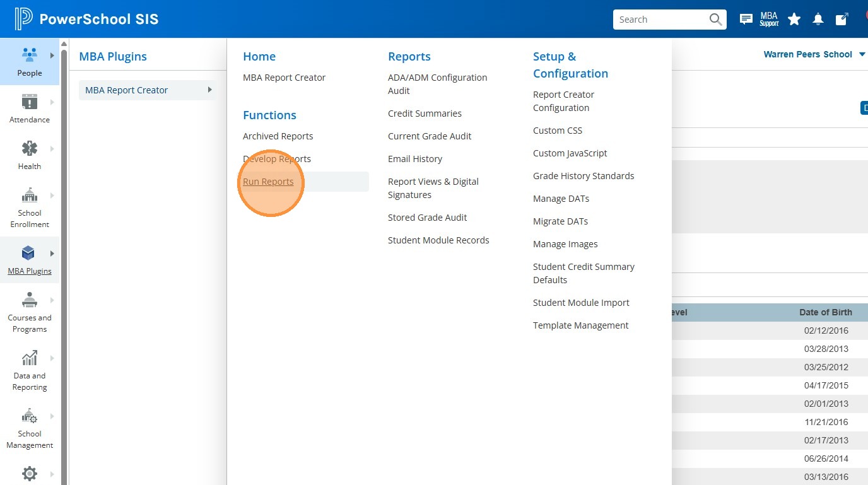Click the date of birth 11/21/2016
This screenshot has width=868, height=485.
click(x=826, y=422)
